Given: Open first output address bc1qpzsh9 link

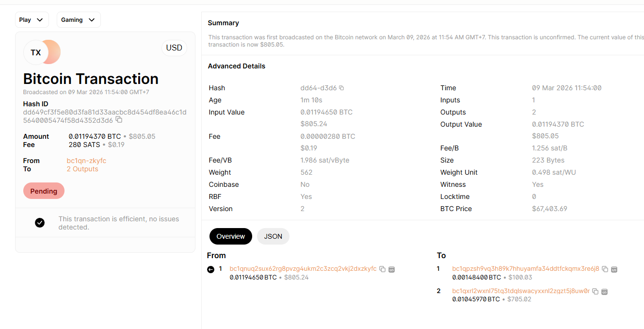Looking at the screenshot, I should pyautogui.click(x=526, y=269).
